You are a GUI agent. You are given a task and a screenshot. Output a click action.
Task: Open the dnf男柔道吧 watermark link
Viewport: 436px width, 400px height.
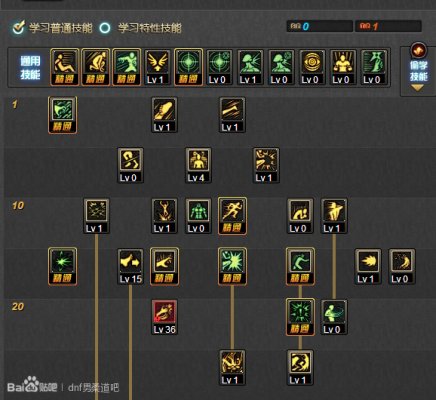coord(93,388)
